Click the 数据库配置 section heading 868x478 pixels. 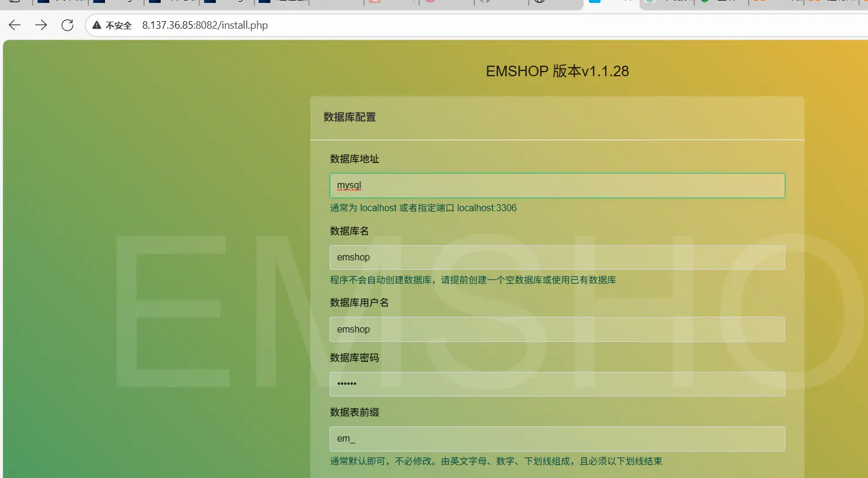click(x=350, y=117)
